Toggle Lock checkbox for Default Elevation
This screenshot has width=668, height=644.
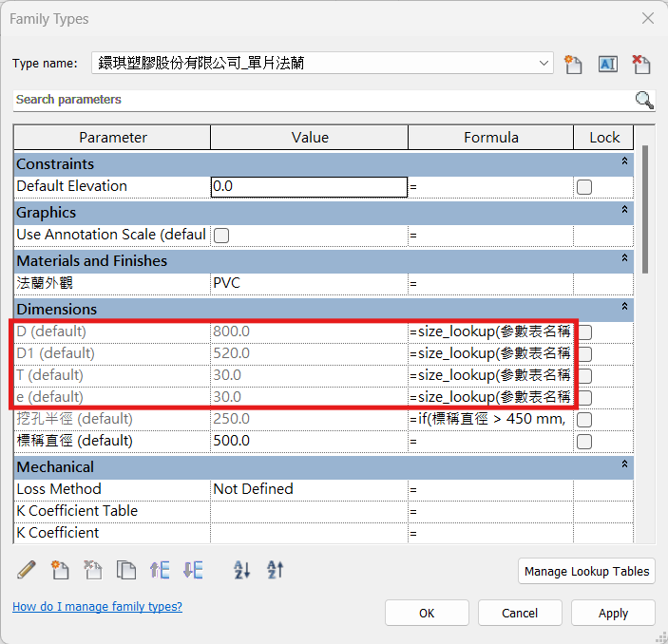pos(584,187)
